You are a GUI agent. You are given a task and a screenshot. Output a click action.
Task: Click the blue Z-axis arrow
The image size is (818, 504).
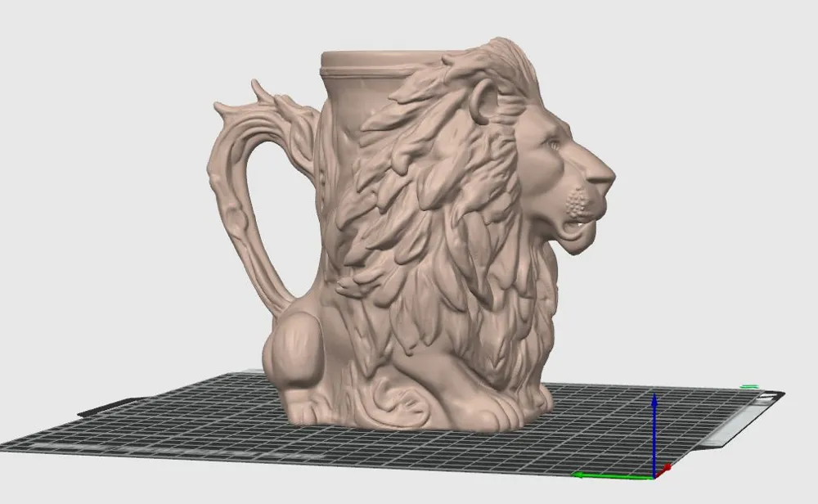click(654, 433)
